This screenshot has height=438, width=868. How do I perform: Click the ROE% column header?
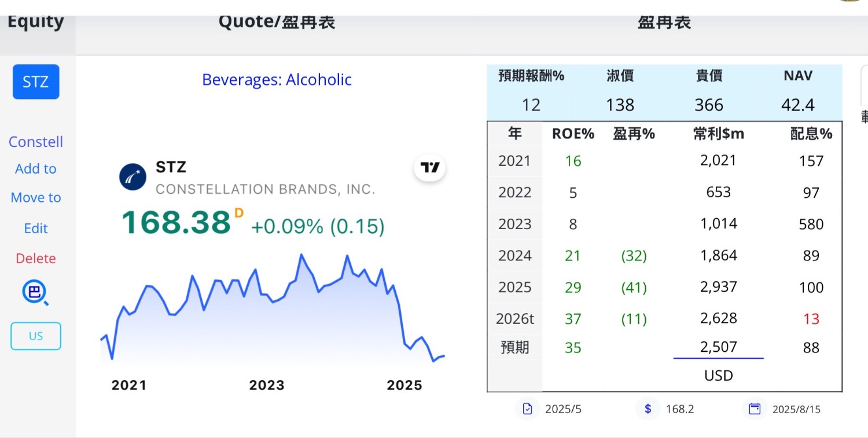click(573, 134)
